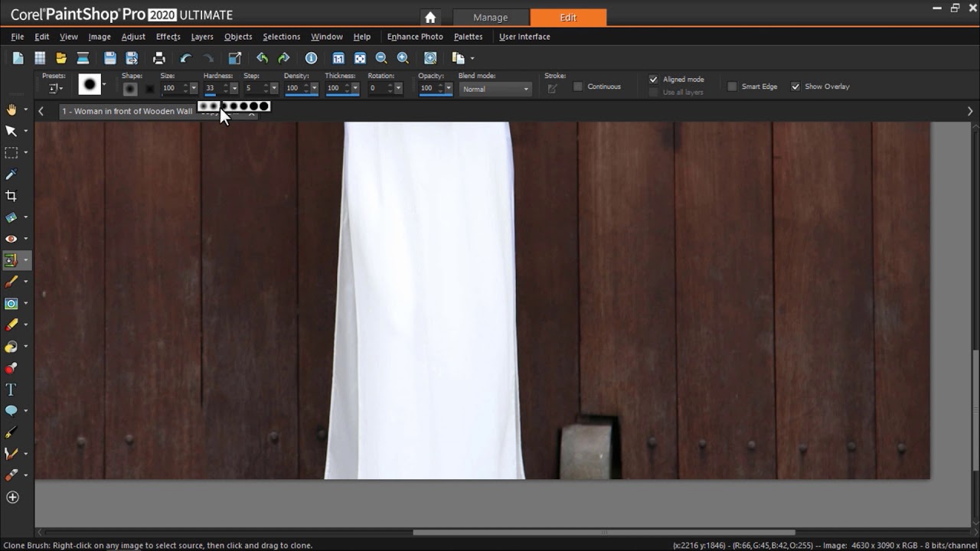This screenshot has width=980, height=551.
Task: Undo the last action
Action: point(186,58)
